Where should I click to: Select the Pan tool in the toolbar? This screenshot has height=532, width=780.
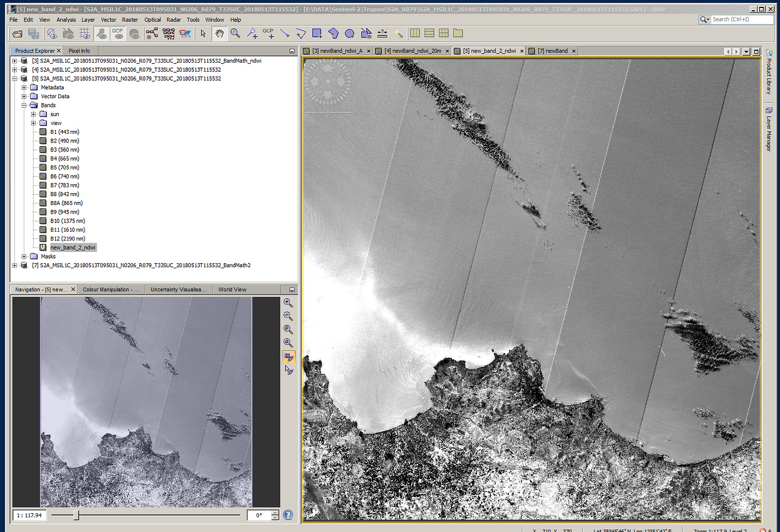click(219, 33)
